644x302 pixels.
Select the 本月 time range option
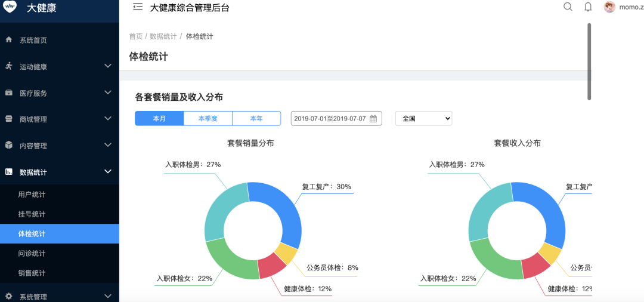pos(159,119)
